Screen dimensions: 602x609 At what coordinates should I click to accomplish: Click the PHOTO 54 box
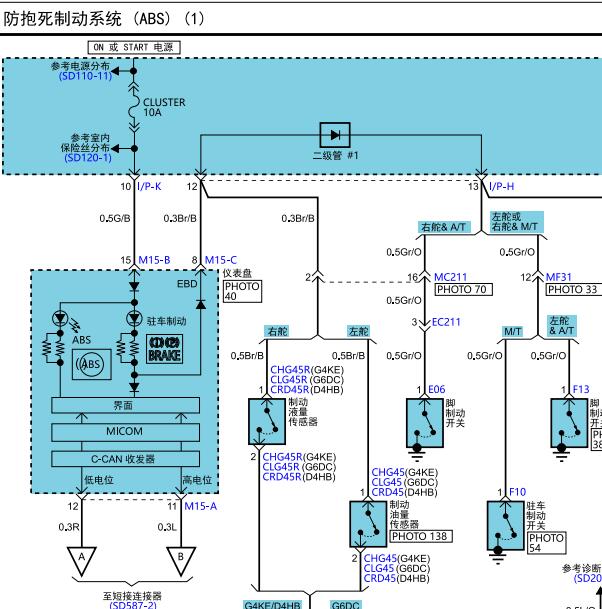546,543
